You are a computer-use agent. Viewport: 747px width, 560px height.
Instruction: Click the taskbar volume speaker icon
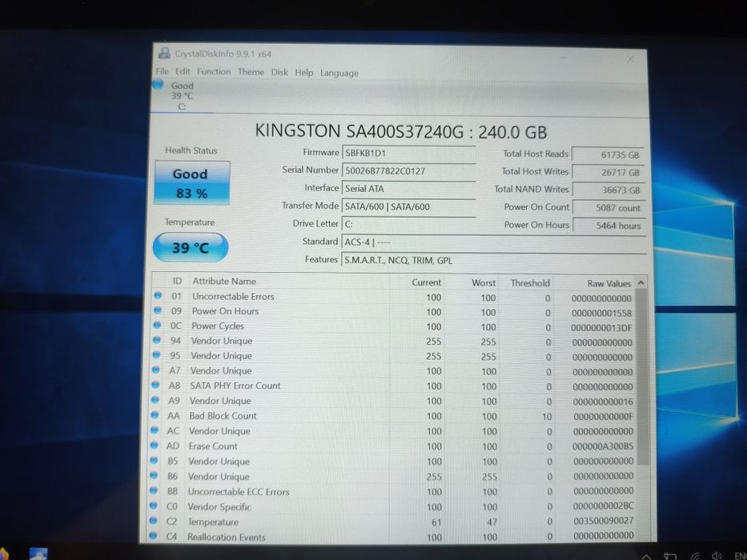click(716, 555)
